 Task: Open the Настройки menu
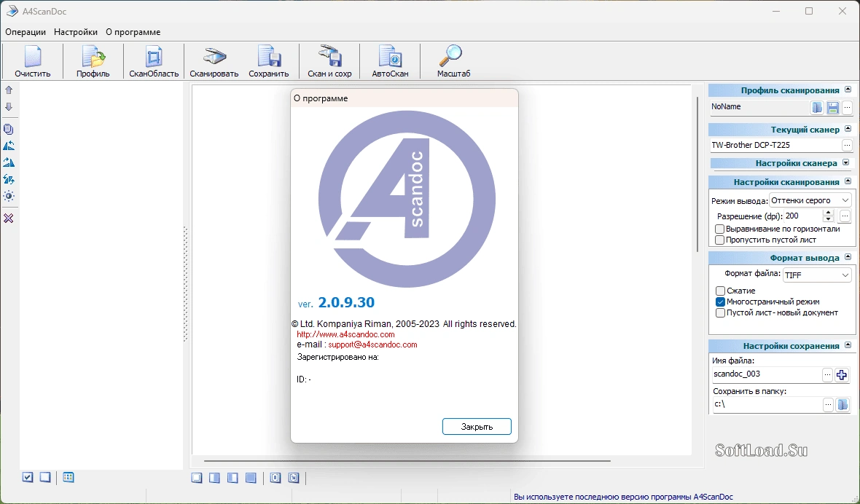pyautogui.click(x=76, y=32)
